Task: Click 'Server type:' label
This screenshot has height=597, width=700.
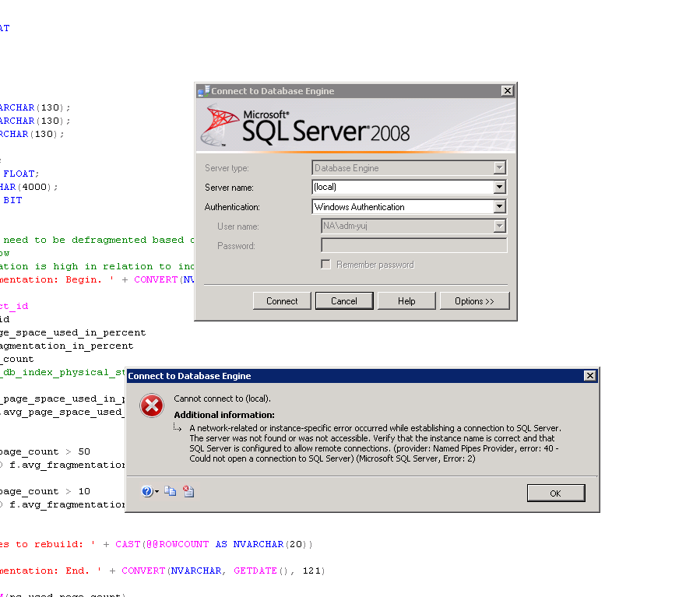Action: click(x=227, y=168)
